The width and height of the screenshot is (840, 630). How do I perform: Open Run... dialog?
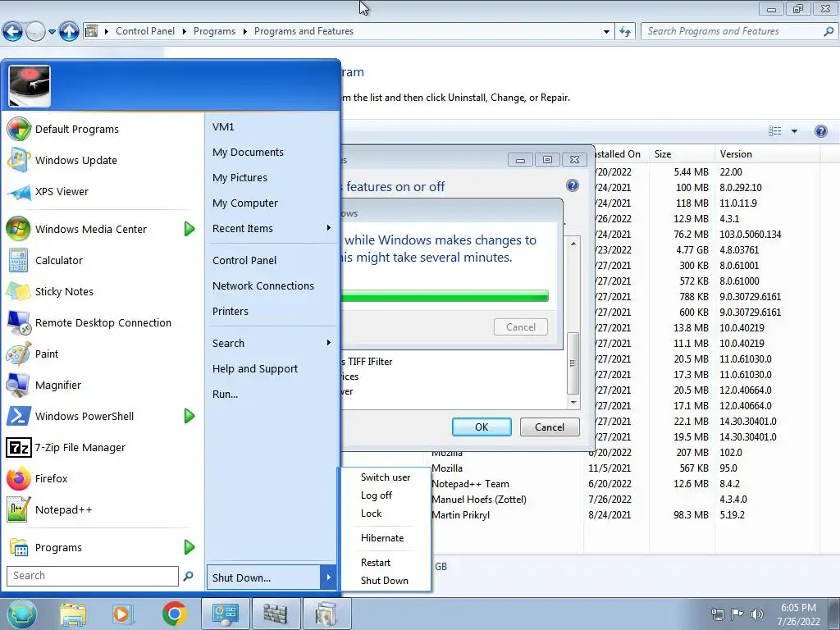(225, 395)
